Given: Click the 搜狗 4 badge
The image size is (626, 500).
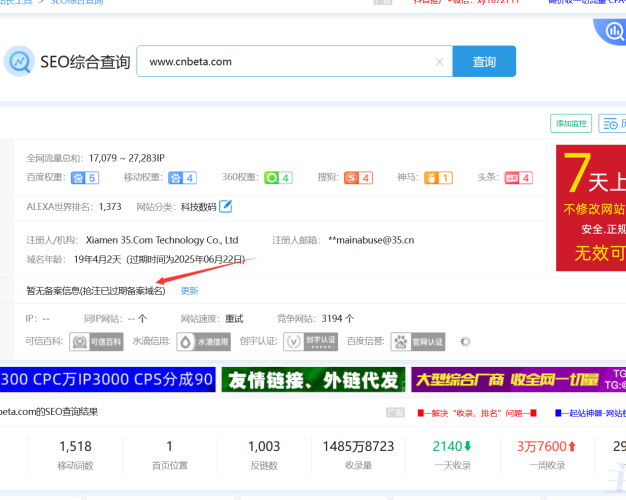Looking at the screenshot, I should [359, 178].
